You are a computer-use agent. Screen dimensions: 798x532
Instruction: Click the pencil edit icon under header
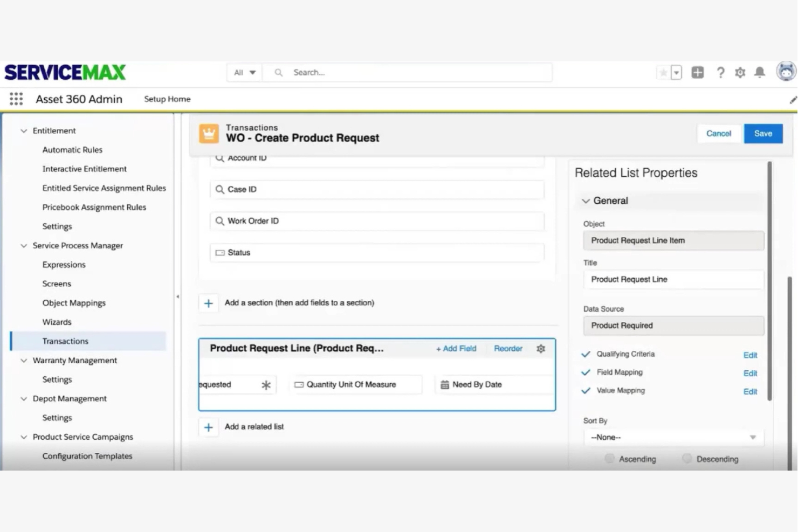point(793,100)
